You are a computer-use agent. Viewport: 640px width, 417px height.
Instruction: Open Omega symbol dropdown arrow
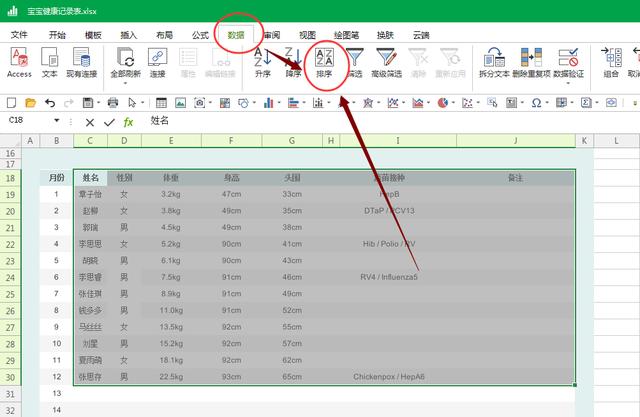click(547, 102)
